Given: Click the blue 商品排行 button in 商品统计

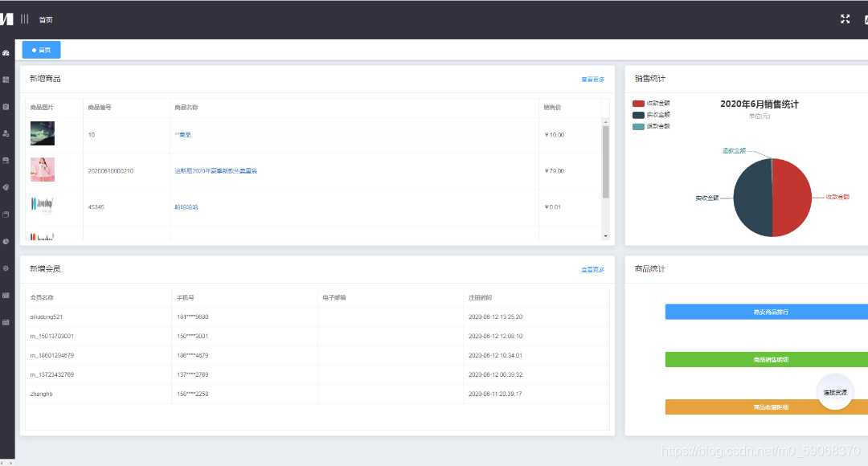Looking at the screenshot, I should tap(765, 311).
